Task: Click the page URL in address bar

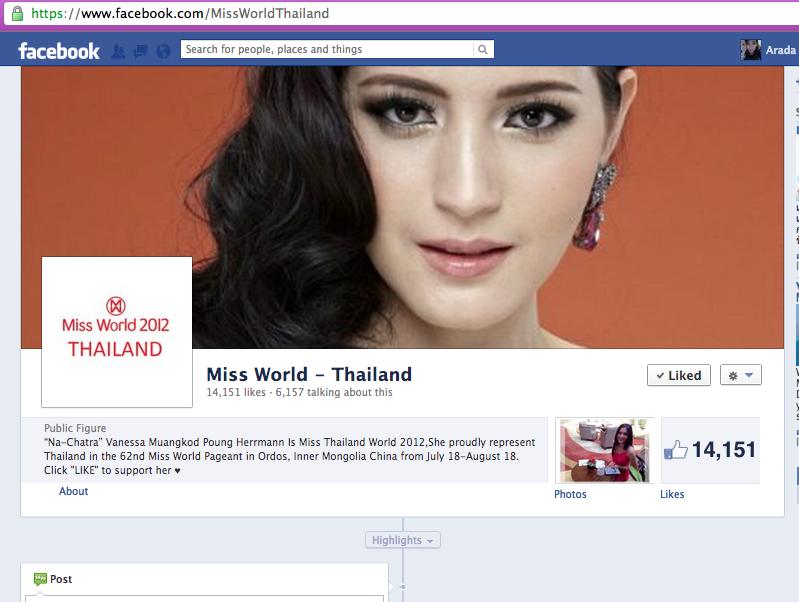Action: 180,13
